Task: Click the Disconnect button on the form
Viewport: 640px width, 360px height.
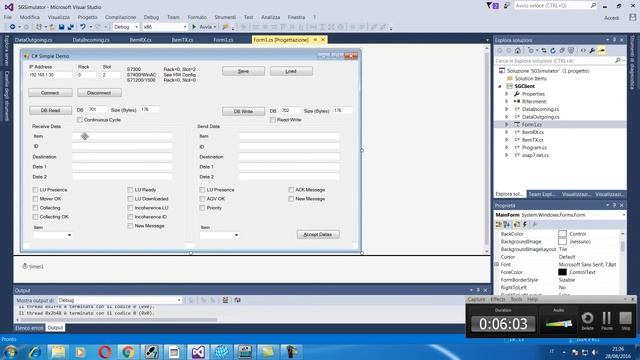Action: (99, 93)
